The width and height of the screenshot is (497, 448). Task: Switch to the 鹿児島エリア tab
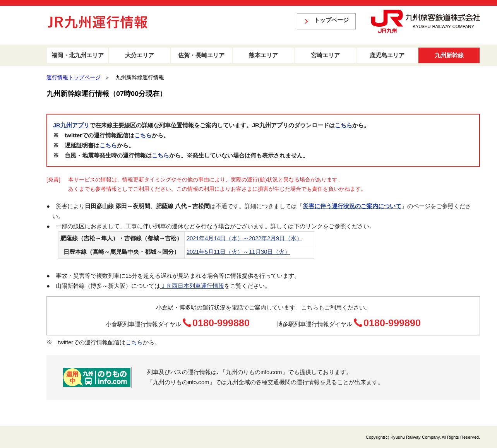(x=387, y=55)
